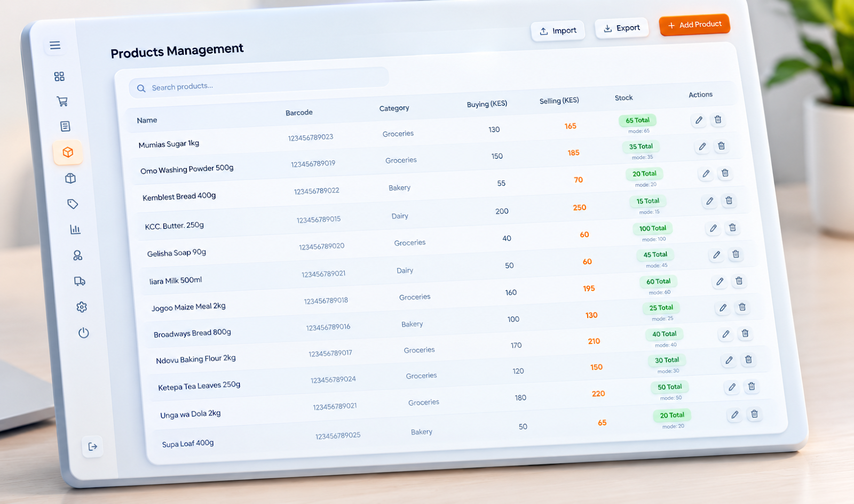Focus the Search products field

259,82
